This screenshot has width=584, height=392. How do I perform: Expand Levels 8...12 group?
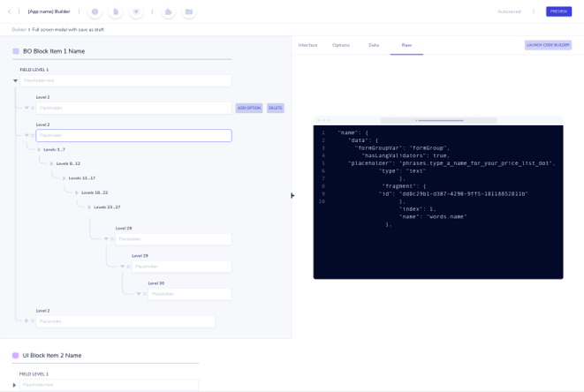click(51, 164)
